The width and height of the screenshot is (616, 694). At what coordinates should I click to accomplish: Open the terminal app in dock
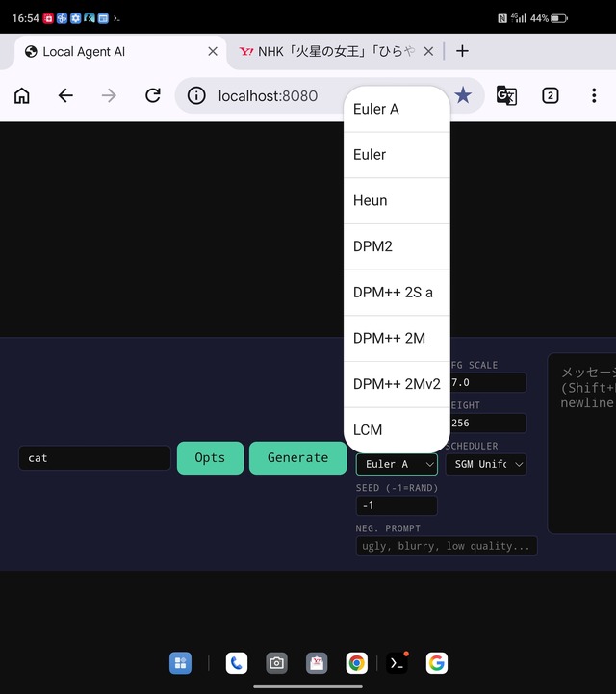(397, 662)
